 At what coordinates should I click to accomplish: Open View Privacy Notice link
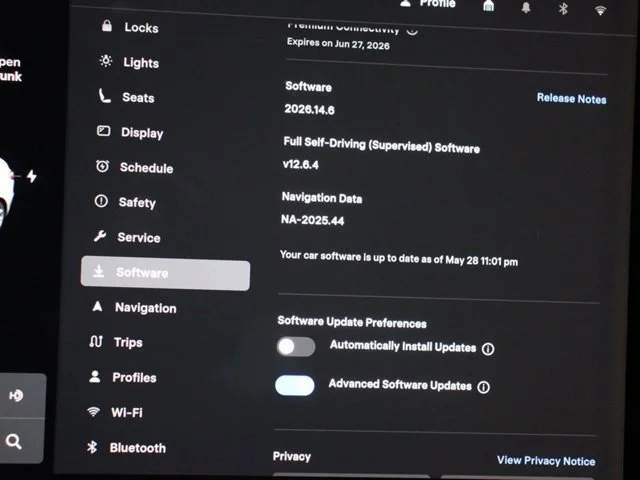click(546, 460)
